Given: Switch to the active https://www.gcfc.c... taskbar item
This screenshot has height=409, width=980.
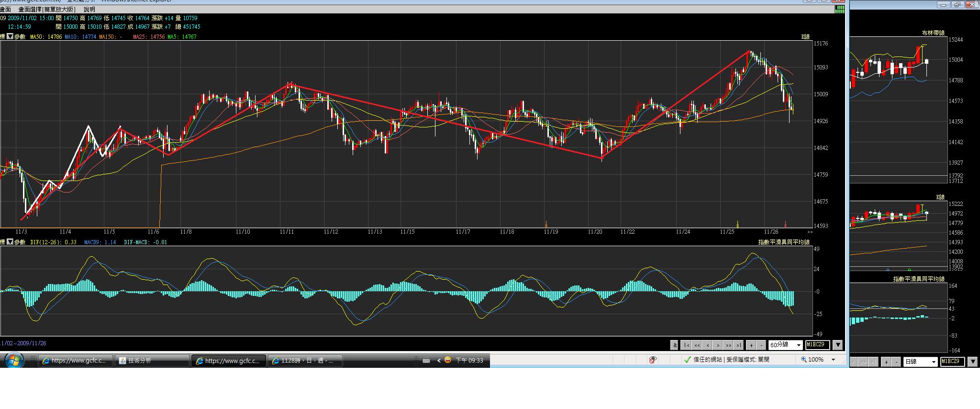Looking at the screenshot, I should pyautogui.click(x=229, y=361).
